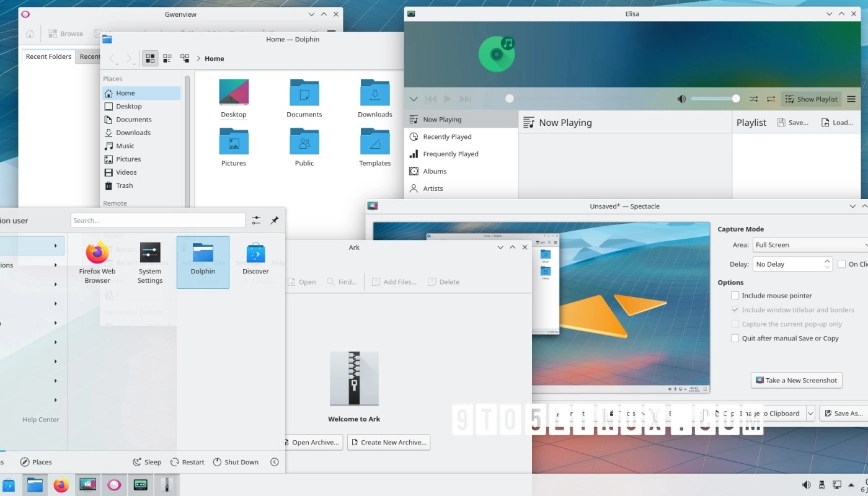The width and height of the screenshot is (868, 496).
Task: Click the Elisa cassette icon in taskbar
Action: (x=141, y=485)
